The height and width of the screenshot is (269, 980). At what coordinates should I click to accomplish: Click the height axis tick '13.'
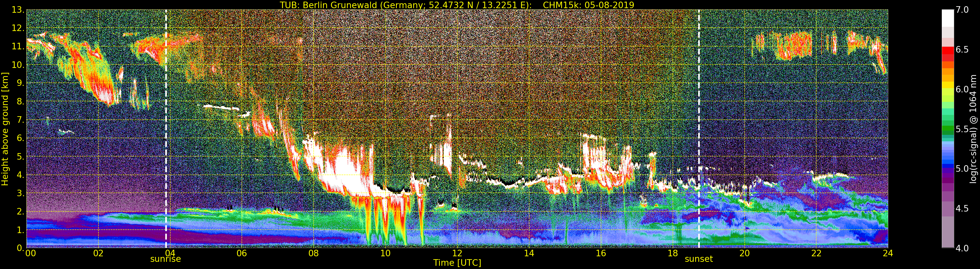coord(18,10)
